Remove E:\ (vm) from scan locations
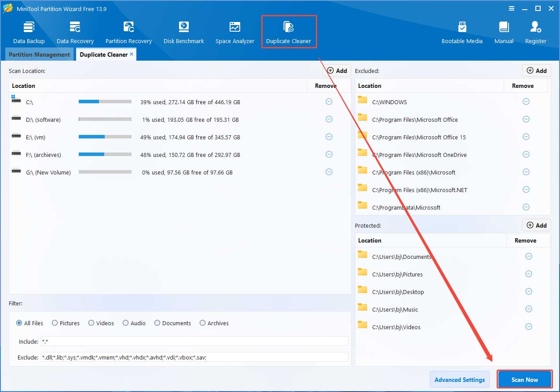The height and width of the screenshot is (392, 560). 329,137
